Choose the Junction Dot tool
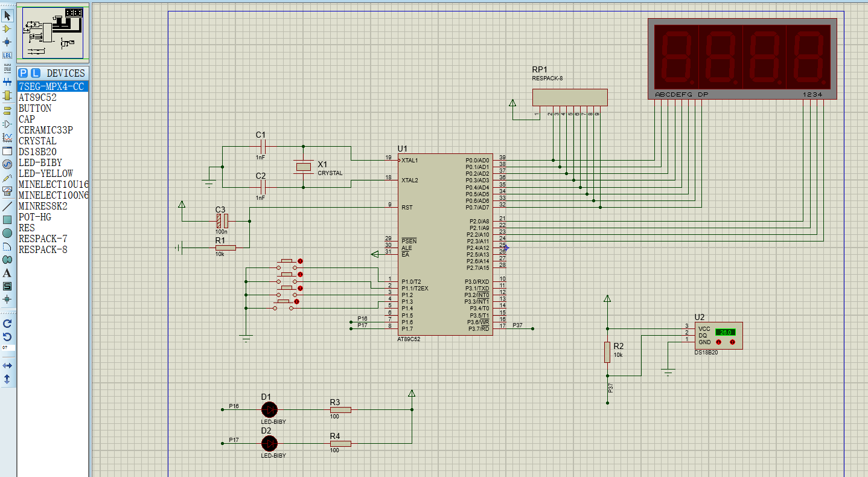 (7, 42)
